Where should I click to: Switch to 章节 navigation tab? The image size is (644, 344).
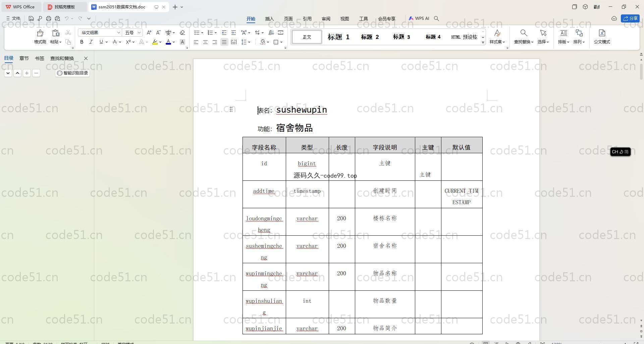point(24,58)
